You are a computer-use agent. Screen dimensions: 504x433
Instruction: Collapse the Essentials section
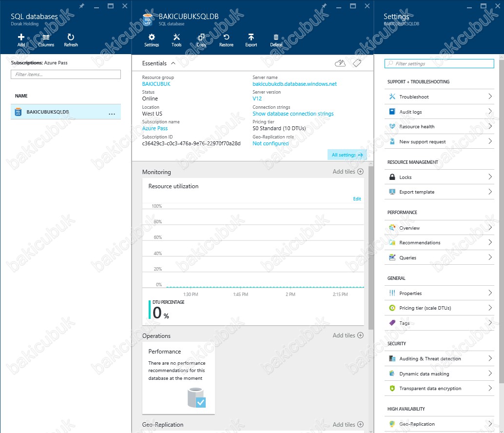pos(173,63)
